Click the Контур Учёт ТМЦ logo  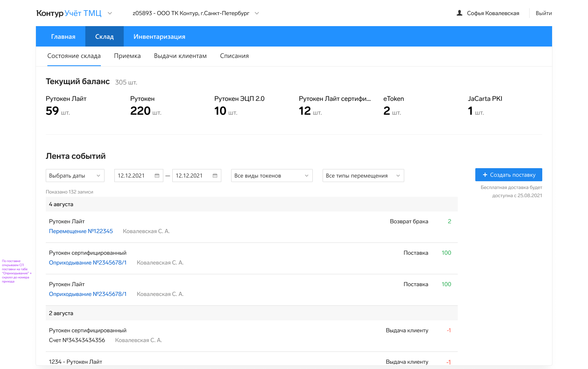point(69,13)
